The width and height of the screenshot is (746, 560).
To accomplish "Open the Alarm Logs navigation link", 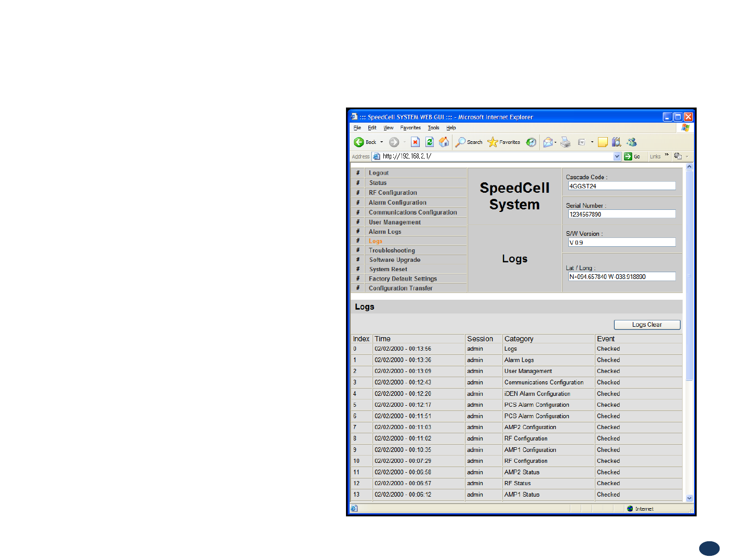I will (x=385, y=232).
